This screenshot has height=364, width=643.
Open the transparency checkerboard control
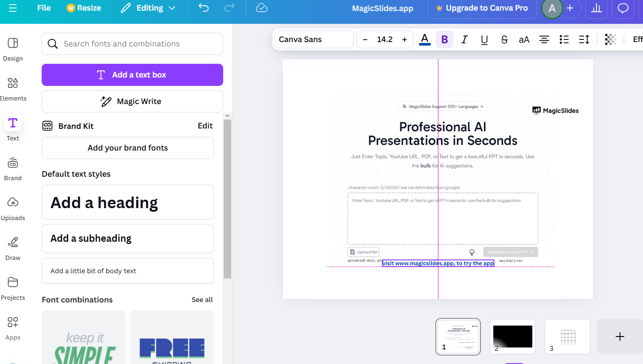click(611, 39)
